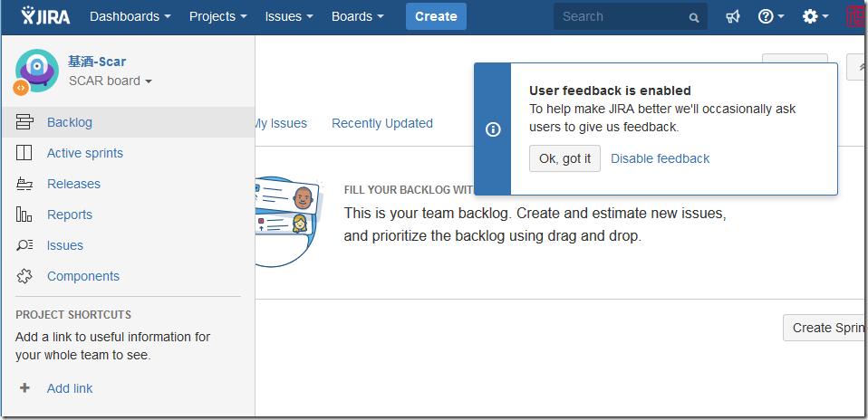
Task: Select the My Issues quick filter
Action: tap(281, 123)
